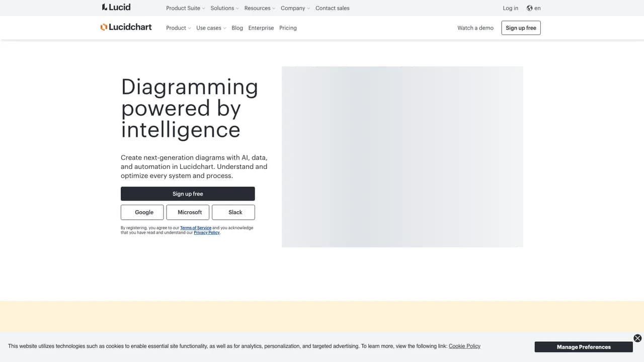Screen dimensions: 644x362
Task: Expand the Solutions dropdown
Action: point(224,8)
